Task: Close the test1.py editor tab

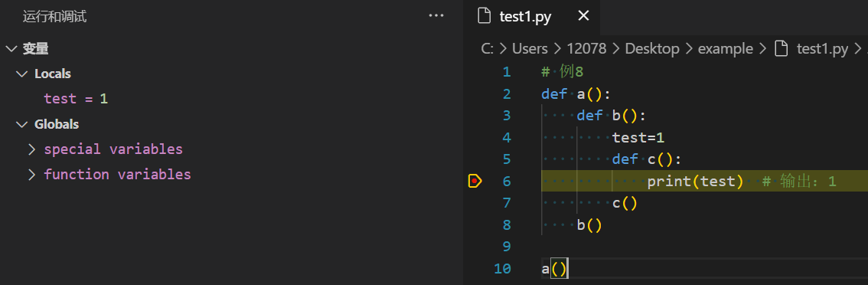Action: [583, 16]
